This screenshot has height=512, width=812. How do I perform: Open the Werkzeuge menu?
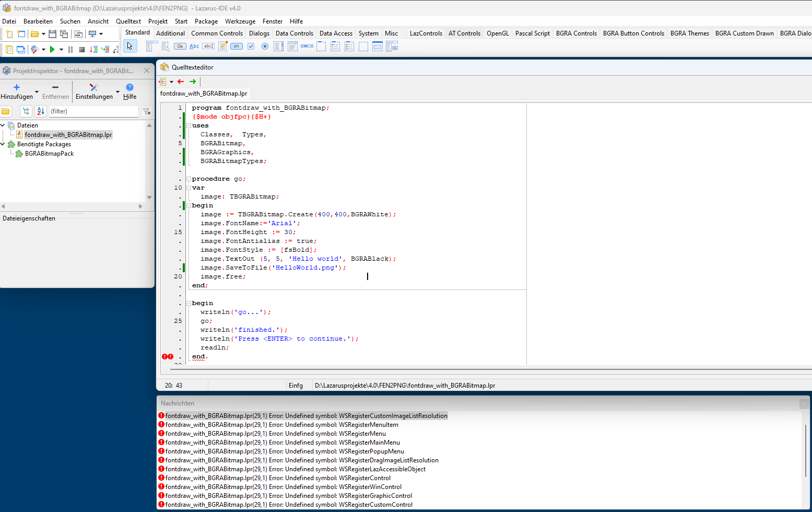[240, 21]
